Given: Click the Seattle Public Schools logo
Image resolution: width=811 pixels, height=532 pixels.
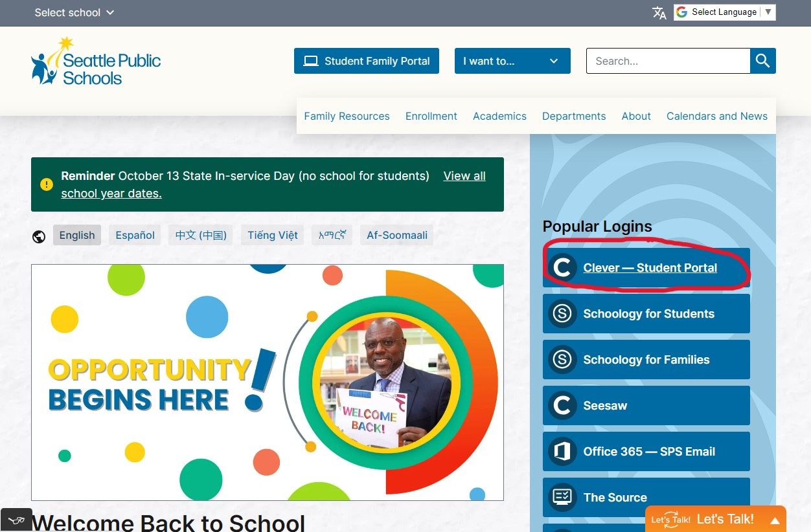Looking at the screenshot, I should point(96,61).
